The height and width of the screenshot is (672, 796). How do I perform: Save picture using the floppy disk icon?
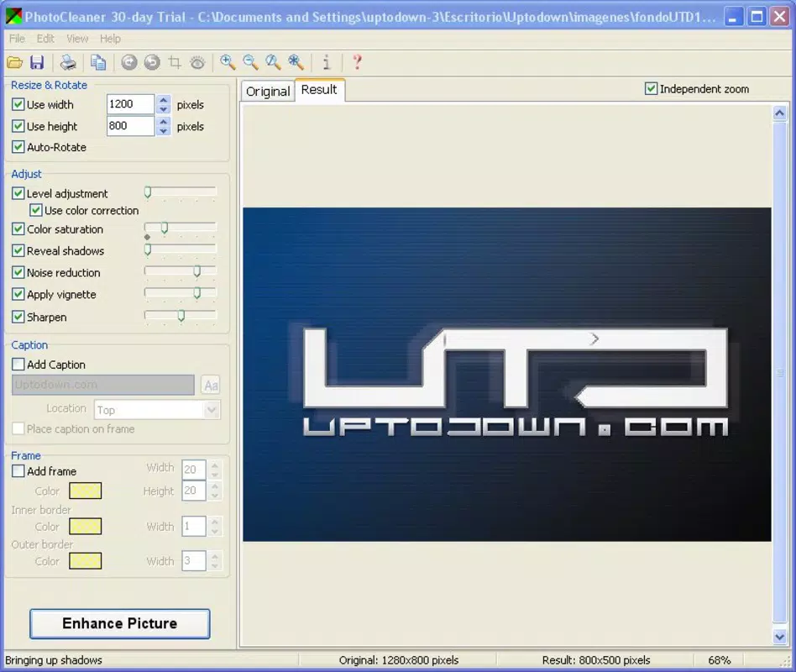37,62
